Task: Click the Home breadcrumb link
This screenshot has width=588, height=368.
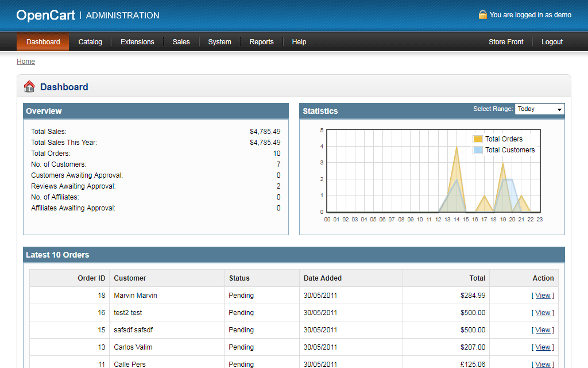Action: click(x=26, y=62)
